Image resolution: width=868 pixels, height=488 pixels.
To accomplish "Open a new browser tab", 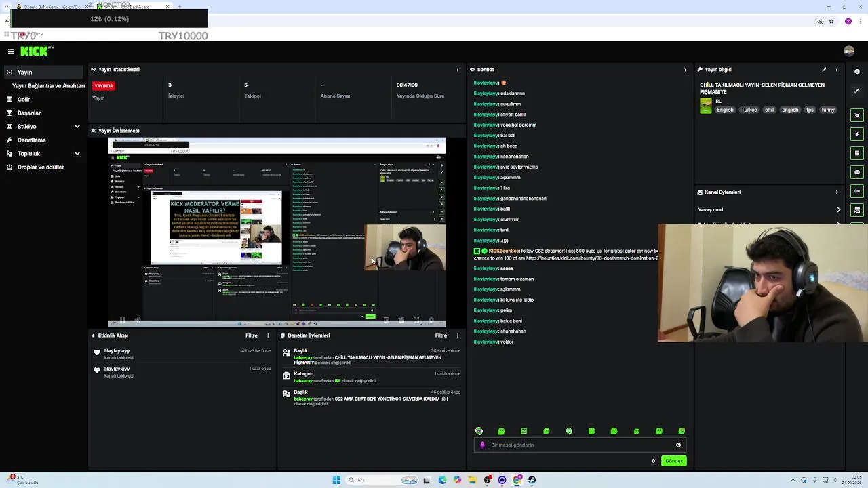I will pos(179,7).
